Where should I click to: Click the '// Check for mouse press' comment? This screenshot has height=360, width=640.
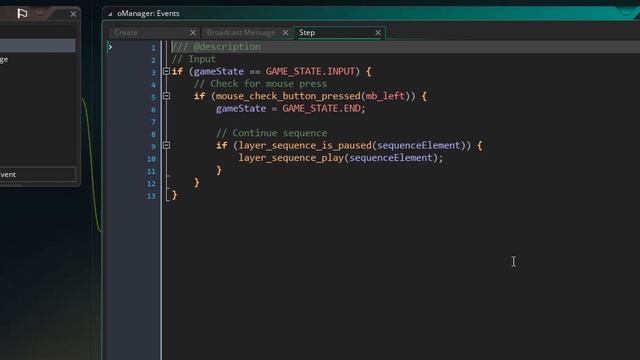pyautogui.click(x=260, y=84)
